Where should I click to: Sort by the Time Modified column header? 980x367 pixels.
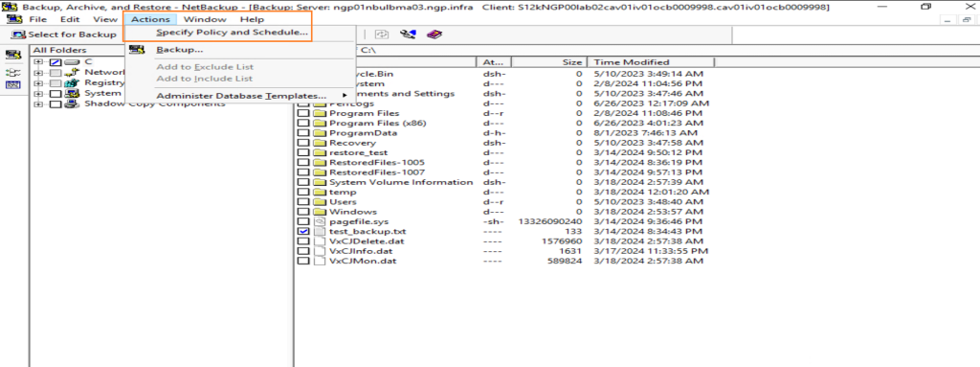point(651,62)
